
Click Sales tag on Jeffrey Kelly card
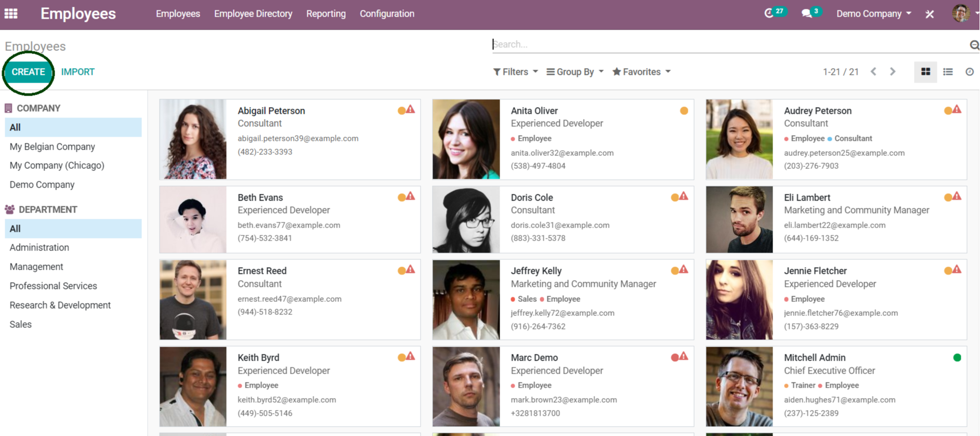point(526,299)
